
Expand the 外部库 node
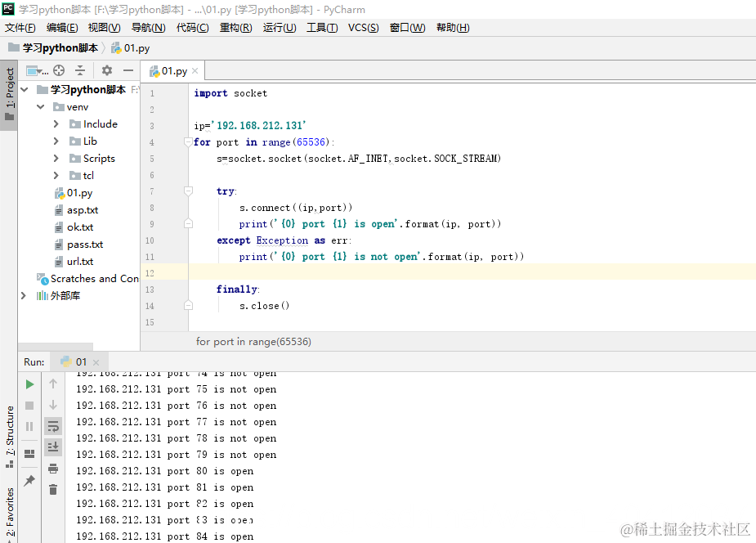[x=24, y=295]
